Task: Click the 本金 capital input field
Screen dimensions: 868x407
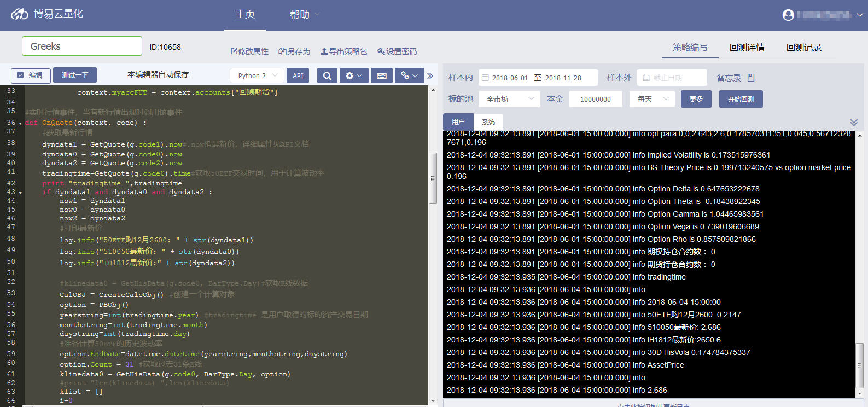Action: [x=596, y=99]
